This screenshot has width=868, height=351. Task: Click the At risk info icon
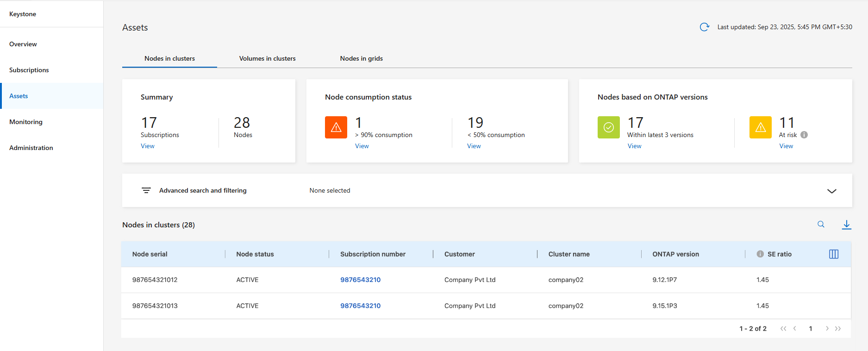pos(804,135)
